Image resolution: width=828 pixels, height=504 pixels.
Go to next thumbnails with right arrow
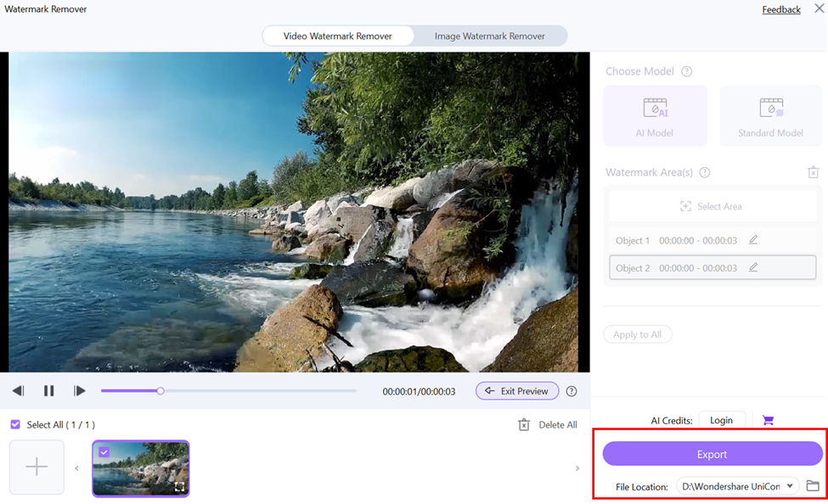(x=577, y=468)
